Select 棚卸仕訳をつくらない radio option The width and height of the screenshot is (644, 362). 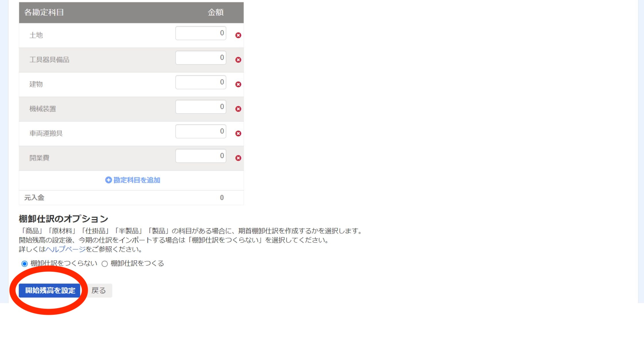pyautogui.click(x=24, y=263)
